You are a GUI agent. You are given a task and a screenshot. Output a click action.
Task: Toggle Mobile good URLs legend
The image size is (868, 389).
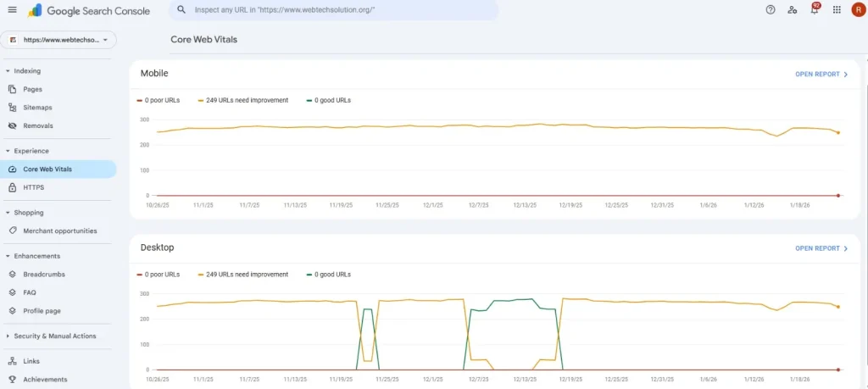[328, 100]
